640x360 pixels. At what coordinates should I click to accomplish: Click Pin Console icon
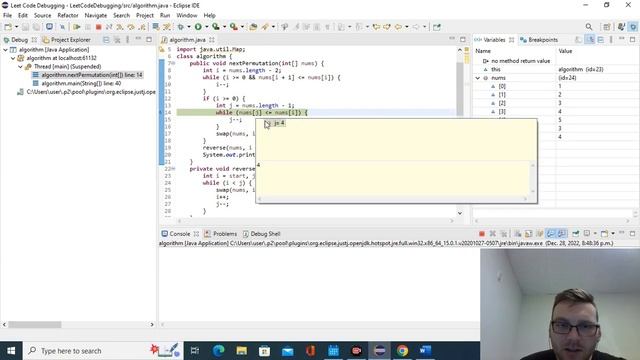(x=576, y=234)
